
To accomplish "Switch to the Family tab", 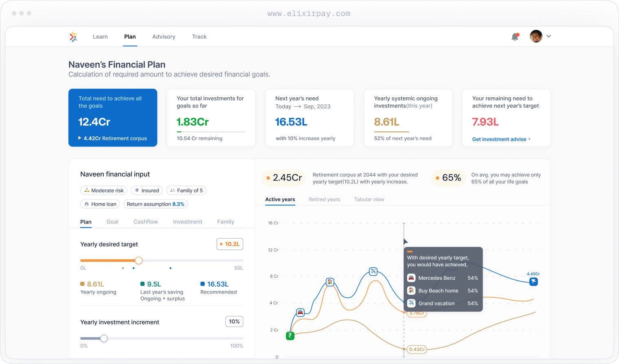I will pos(226,222).
